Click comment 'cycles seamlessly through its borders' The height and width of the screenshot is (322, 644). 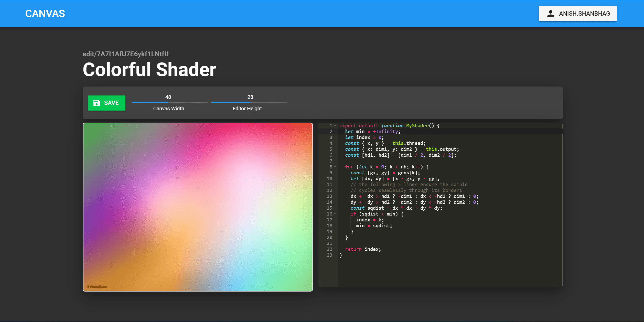[406, 190]
